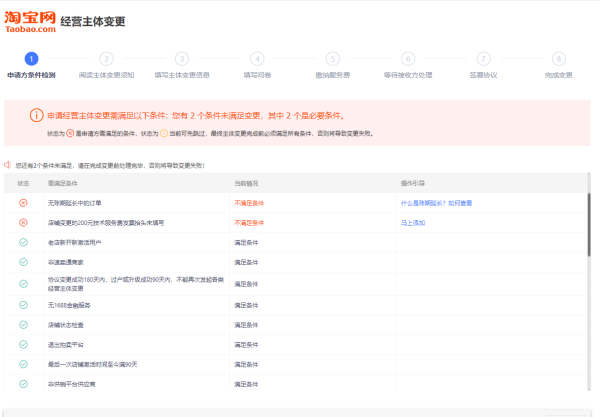Click the orange warning info icon in banner

37,115
